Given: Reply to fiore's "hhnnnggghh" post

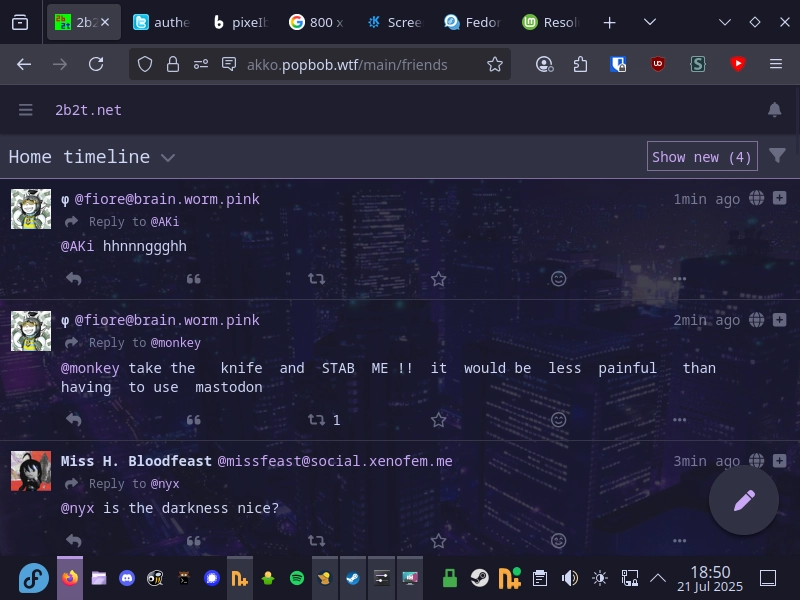Looking at the screenshot, I should tap(73, 279).
